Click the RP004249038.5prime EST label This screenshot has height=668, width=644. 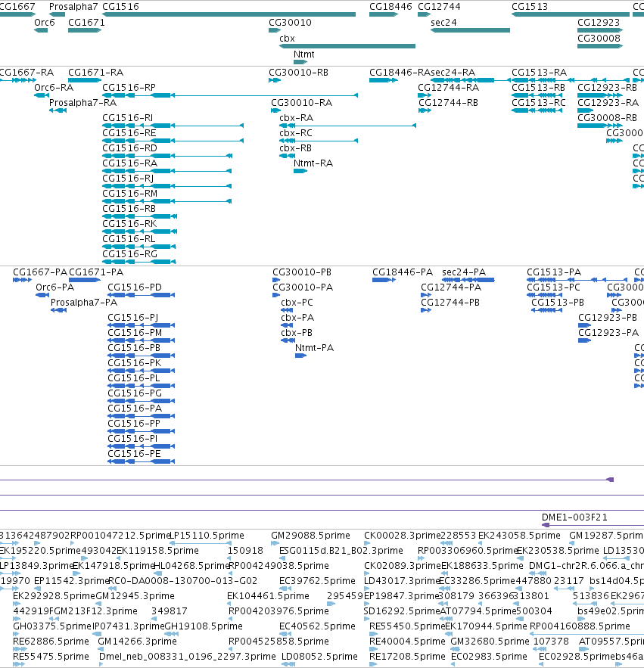[x=278, y=566]
